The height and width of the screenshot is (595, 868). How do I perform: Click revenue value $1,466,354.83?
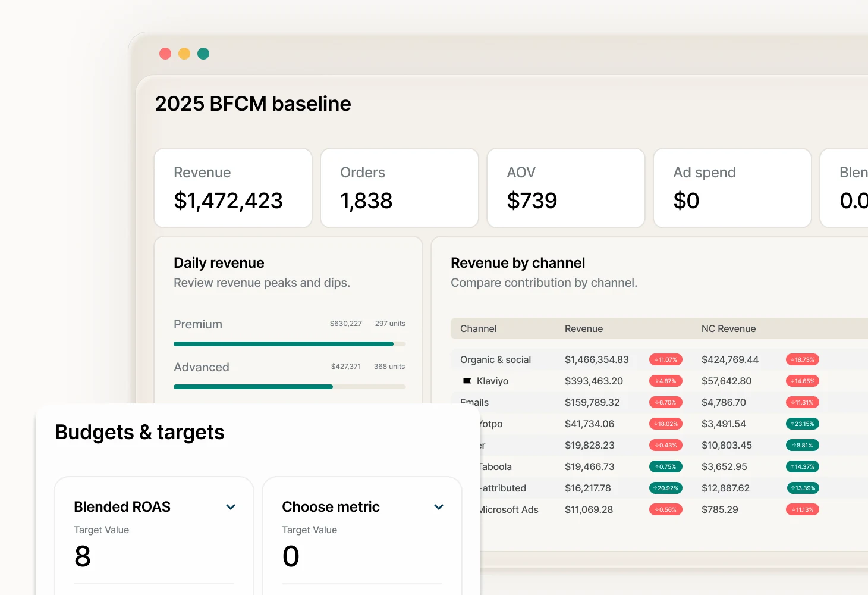pyautogui.click(x=597, y=359)
